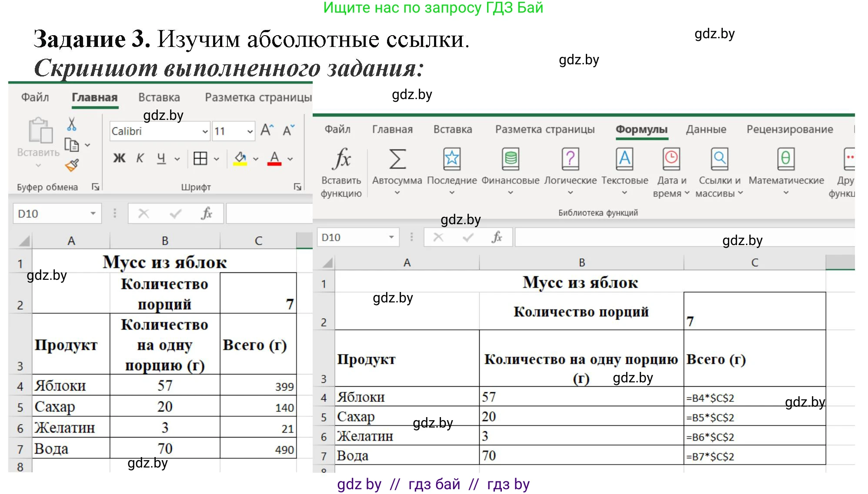This screenshot has height=494, width=868.
Task: Click inside the Name Box showing D10
Action: click(x=52, y=213)
